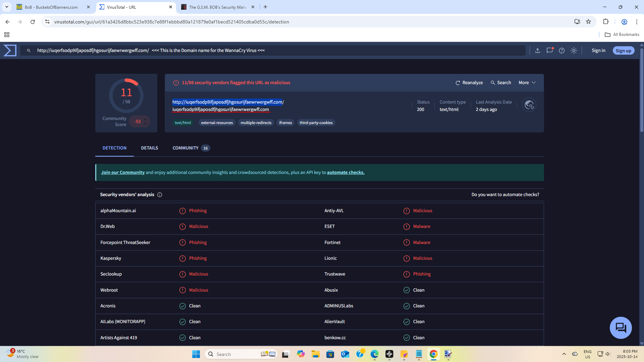Go back to the previous page
The image size is (644, 362).
(x=7, y=22)
